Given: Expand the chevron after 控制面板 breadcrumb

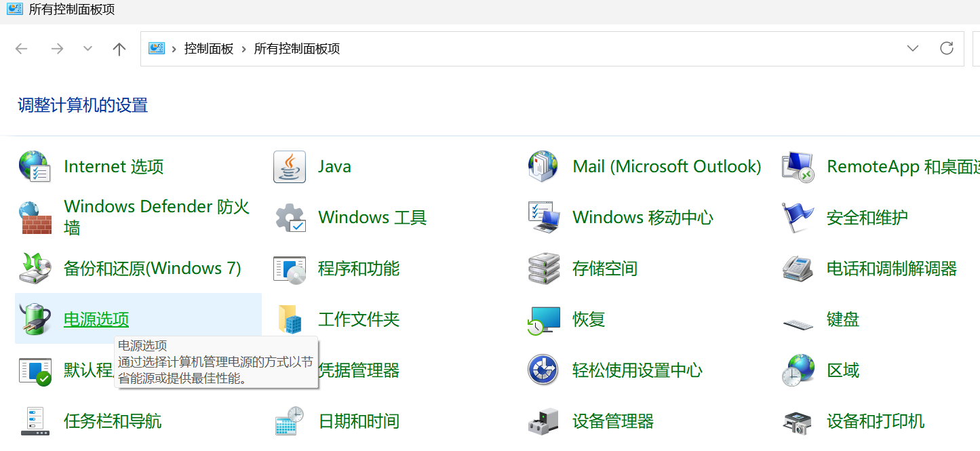Looking at the screenshot, I should 243,49.
